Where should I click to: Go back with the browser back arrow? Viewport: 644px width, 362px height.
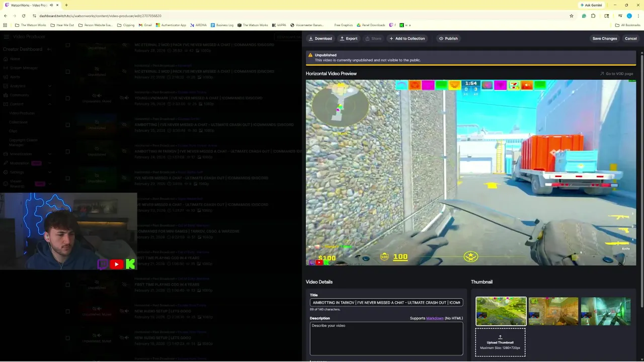(6, 16)
